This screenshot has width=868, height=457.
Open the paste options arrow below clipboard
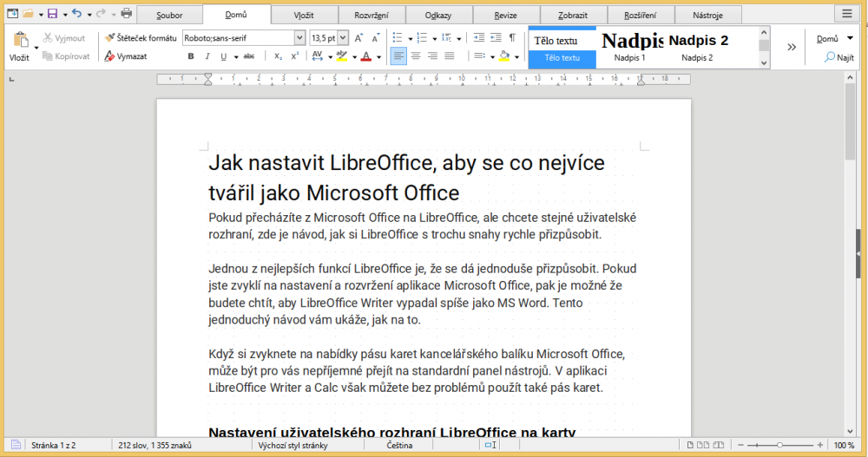tap(36, 49)
